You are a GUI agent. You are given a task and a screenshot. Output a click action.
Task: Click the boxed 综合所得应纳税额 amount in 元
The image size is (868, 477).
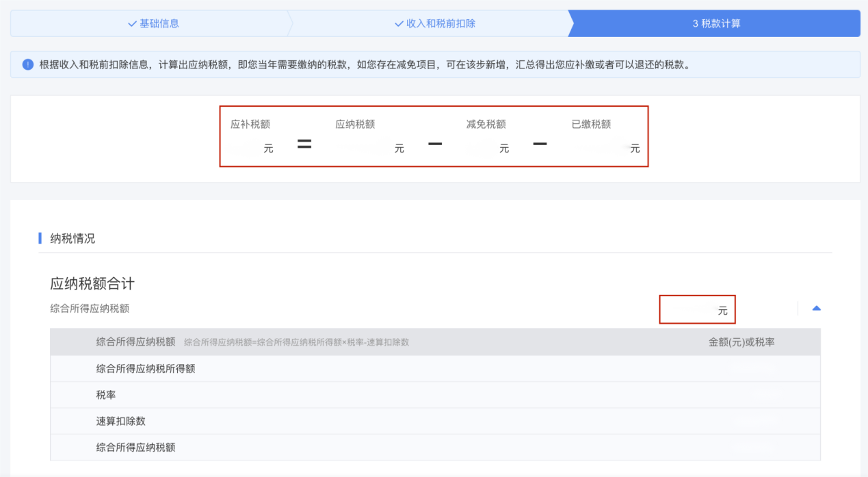pyautogui.click(x=697, y=310)
